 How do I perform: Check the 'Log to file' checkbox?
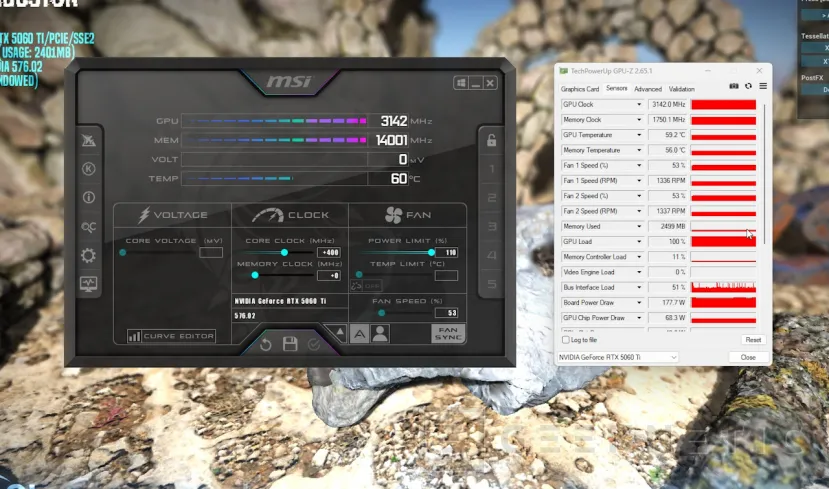(566, 340)
